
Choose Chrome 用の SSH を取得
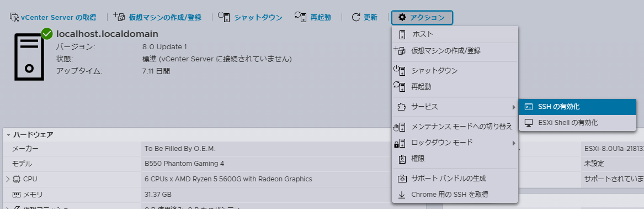(455, 195)
